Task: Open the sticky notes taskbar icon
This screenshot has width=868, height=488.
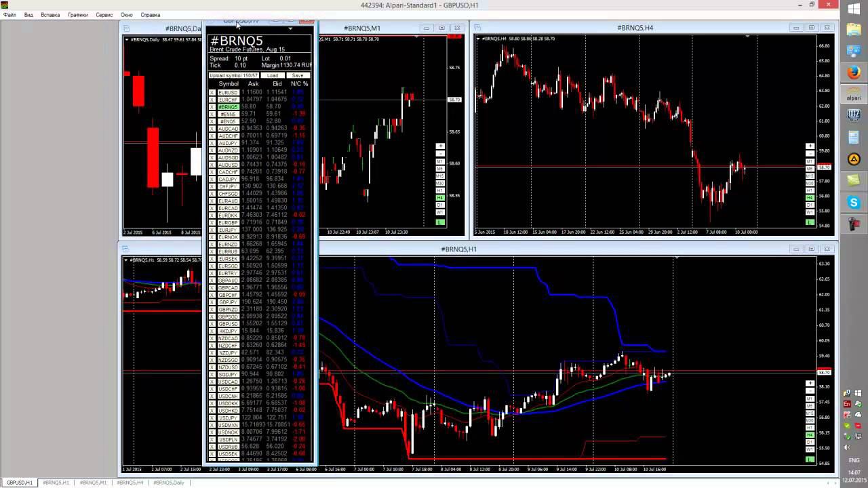Action: click(854, 181)
